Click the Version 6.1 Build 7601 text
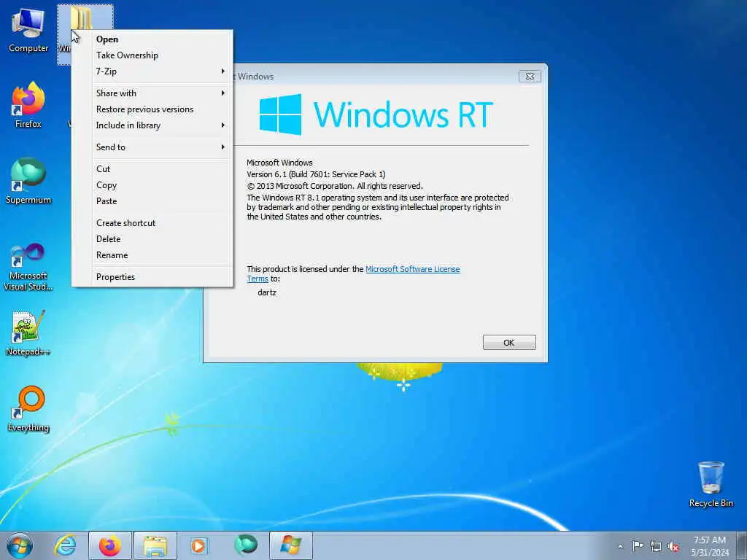 (x=316, y=174)
